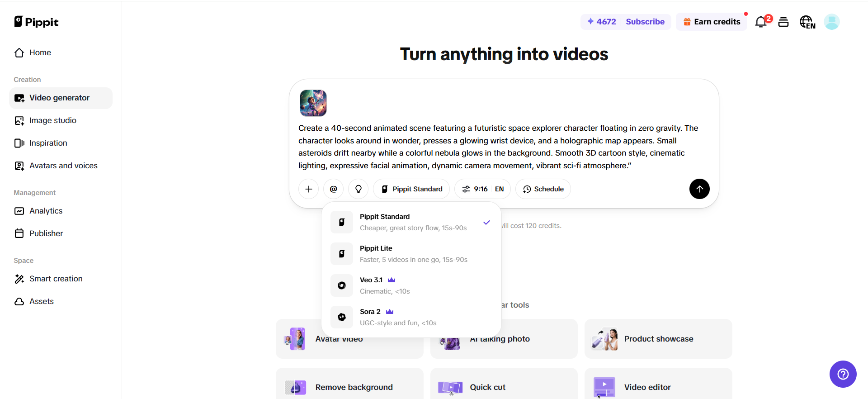Toggle the Pippit Standard model dropdown
The height and width of the screenshot is (399, 868).
coord(411,189)
